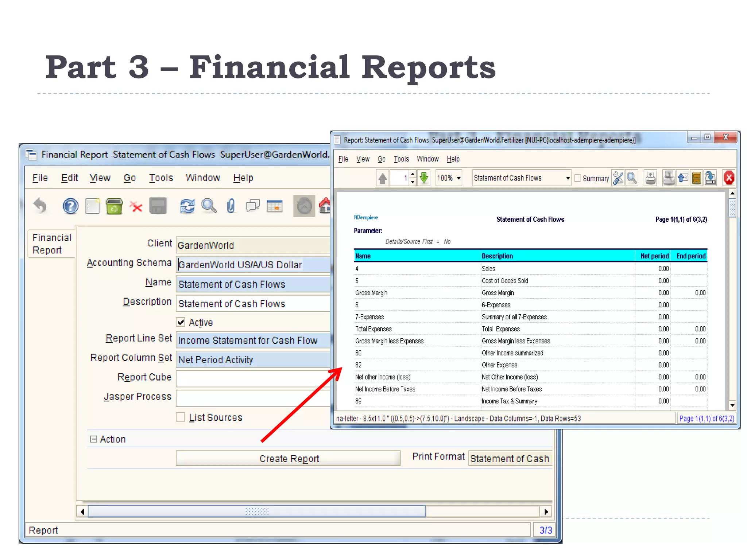This screenshot has height=560, width=747.
Task: Create a new record with blank page icon
Action: coord(93,206)
